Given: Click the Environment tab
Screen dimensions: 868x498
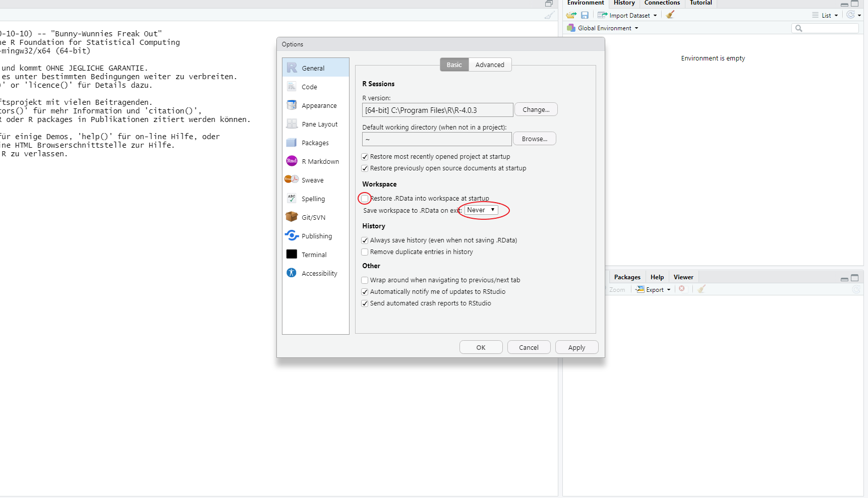Looking at the screenshot, I should [x=585, y=3].
